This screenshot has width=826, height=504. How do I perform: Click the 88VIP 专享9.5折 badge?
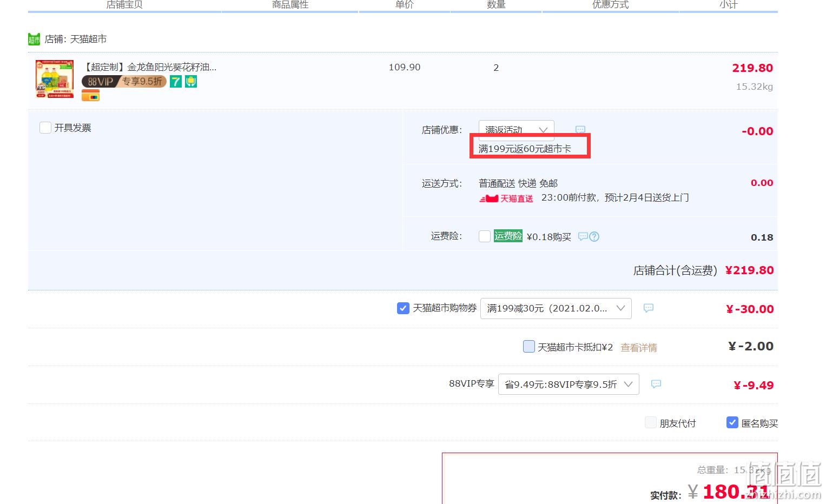click(124, 82)
